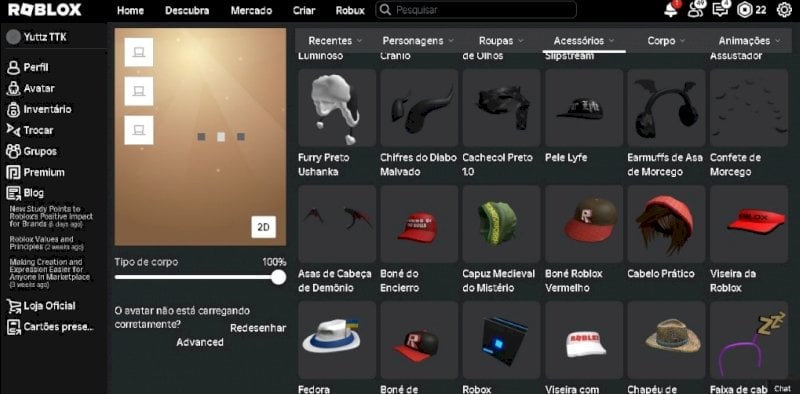Select the Boné Roblox Vermelho item
This screenshot has width=800, height=394.
coord(584,224)
